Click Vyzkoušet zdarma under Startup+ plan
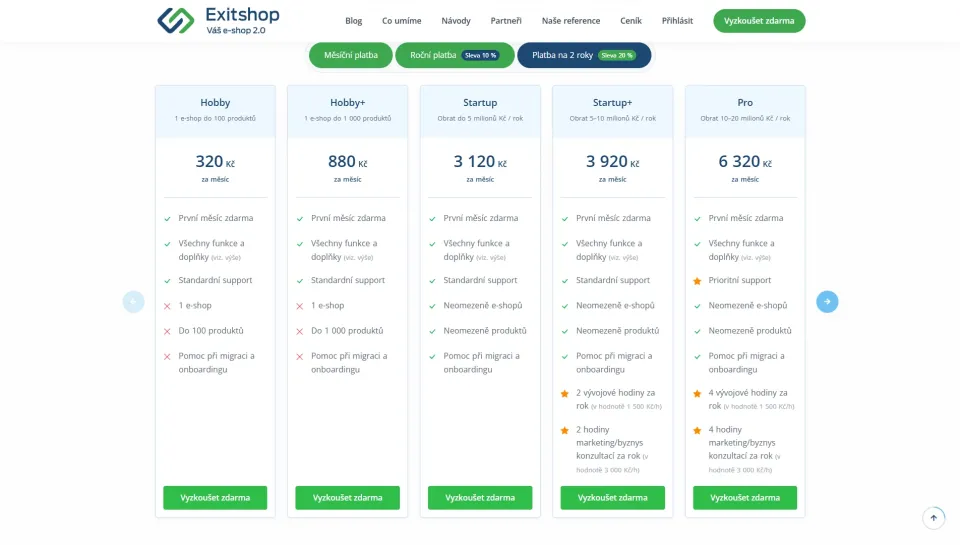The height and width of the screenshot is (545, 960). (612, 497)
